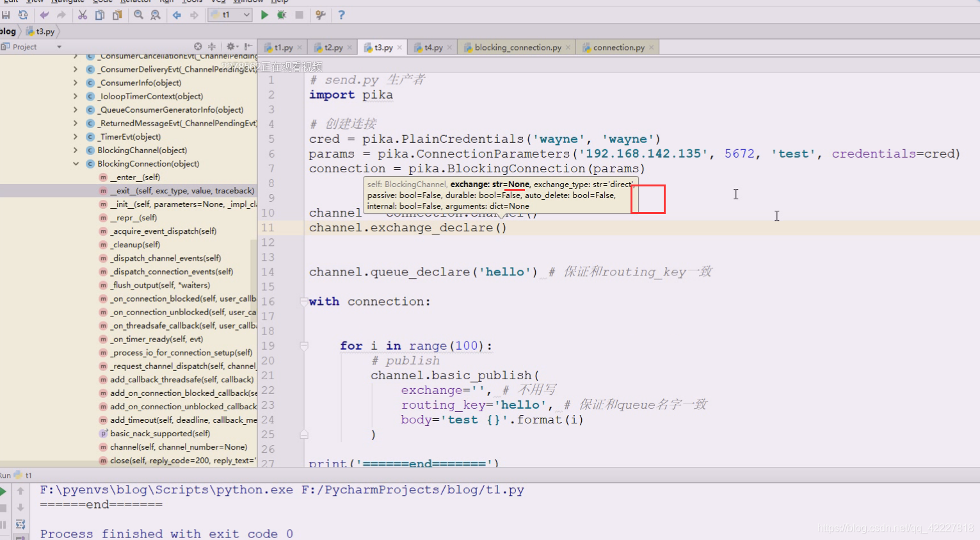Run t1 with the green play icon
Viewport: 980px width, 540px height.
click(x=264, y=15)
